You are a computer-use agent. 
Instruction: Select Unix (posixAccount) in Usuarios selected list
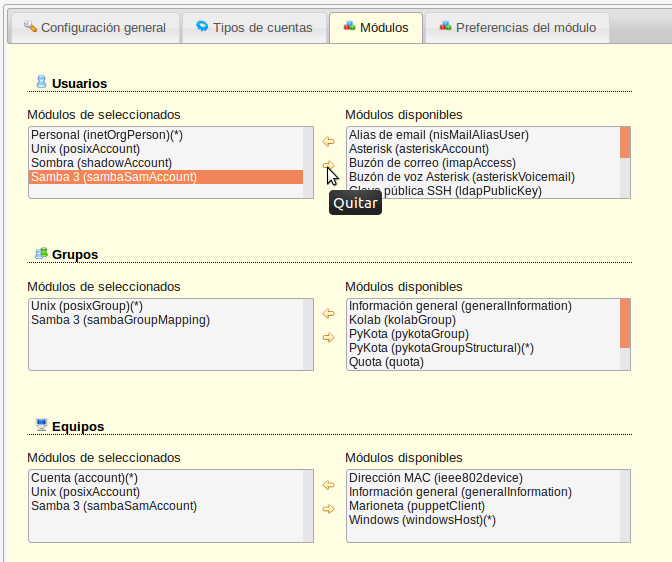click(x=166, y=149)
